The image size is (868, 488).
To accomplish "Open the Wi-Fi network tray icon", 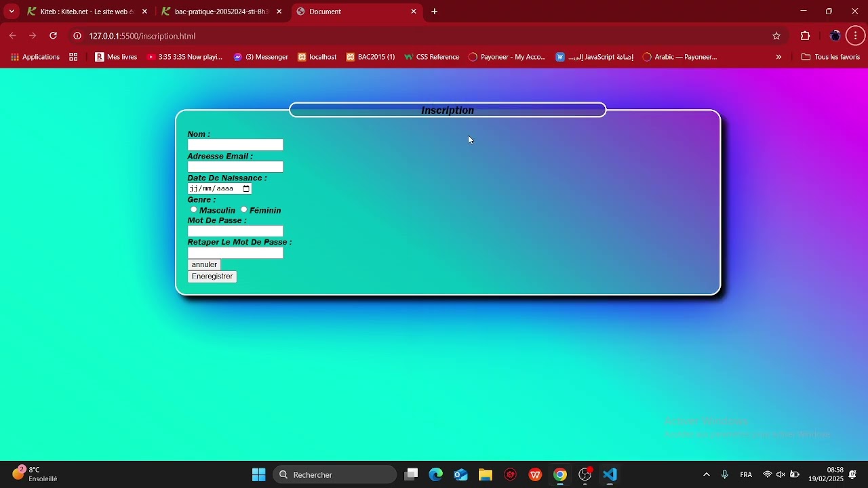I will pyautogui.click(x=768, y=474).
